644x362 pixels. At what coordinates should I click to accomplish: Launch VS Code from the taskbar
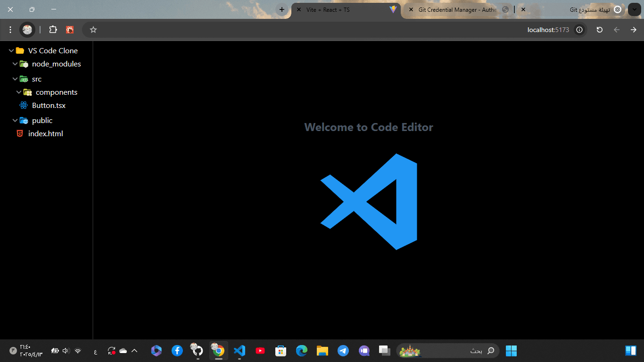click(x=239, y=351)
